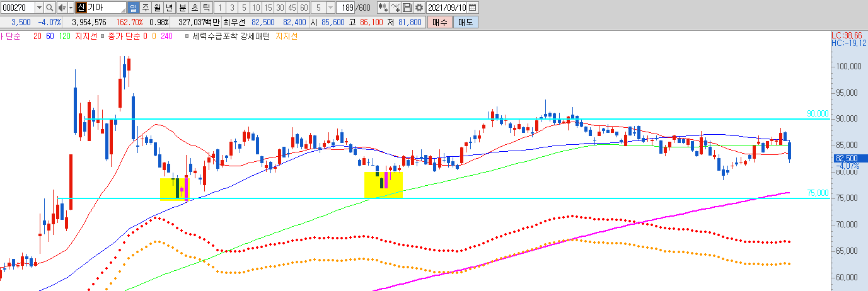Expand the speaker options dropdown arrow
The width and height of the screenshot is (868, 291).
(x=70, y=8)
